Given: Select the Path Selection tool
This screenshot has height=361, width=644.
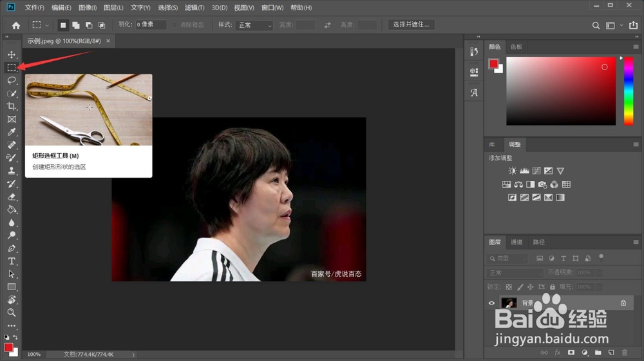Looking at the screenshot, I should (x=12, y=273).
